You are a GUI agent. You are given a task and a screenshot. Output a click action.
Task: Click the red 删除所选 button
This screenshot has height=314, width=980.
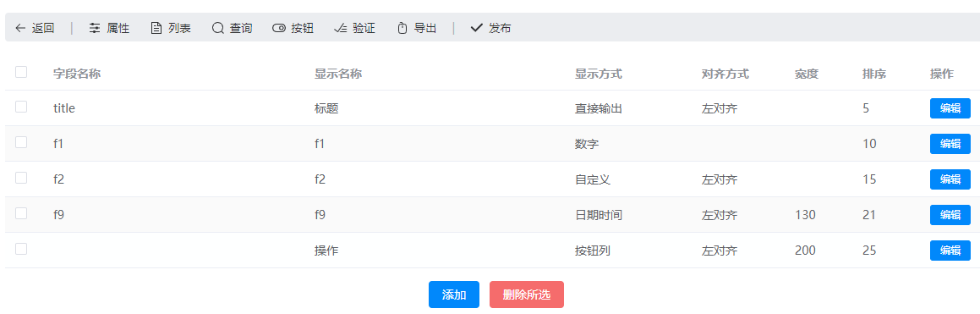526,295
